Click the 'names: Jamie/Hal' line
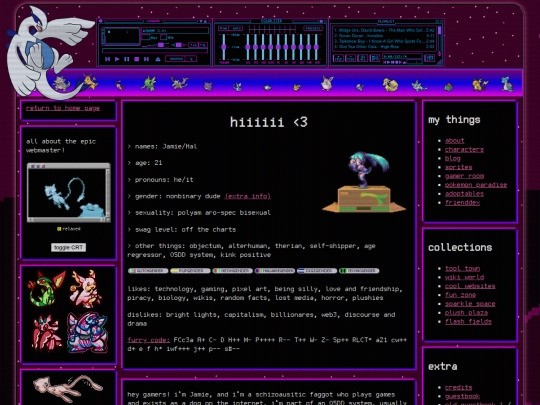The image size is (540, 405). coord(162,146)
